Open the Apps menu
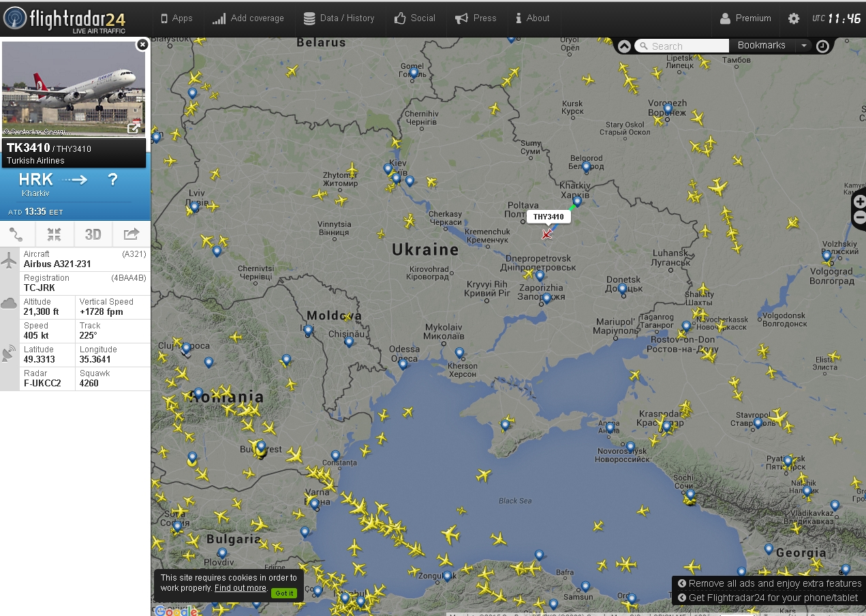The image size is (866, 616). pyautogui.click(x=176, y=18)
